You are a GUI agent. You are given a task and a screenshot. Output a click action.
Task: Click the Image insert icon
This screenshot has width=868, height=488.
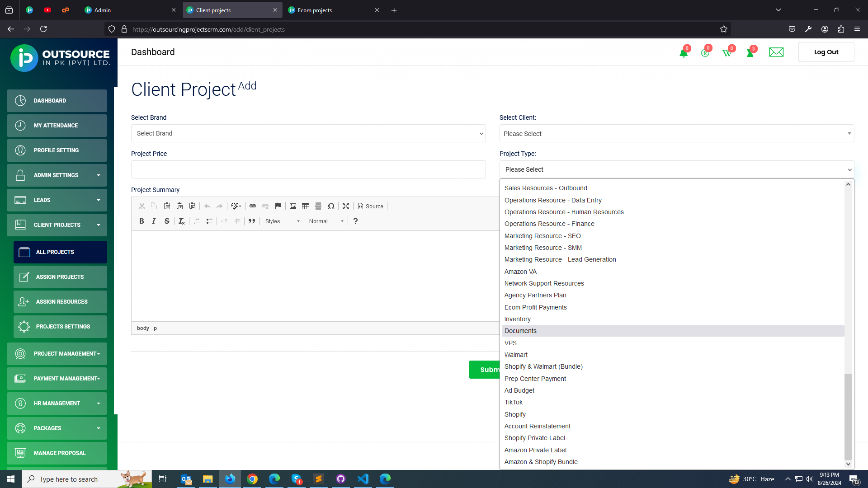293,206
